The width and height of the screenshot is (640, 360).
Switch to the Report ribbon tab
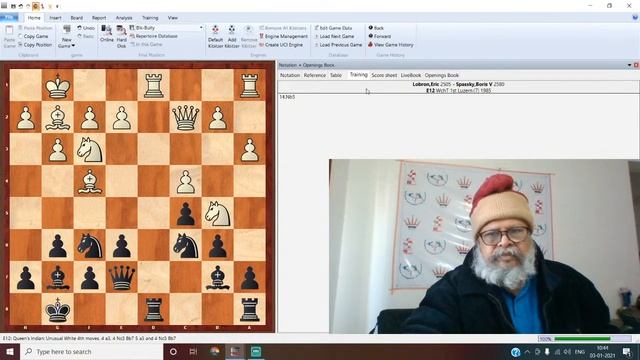(x=99, y=18)
